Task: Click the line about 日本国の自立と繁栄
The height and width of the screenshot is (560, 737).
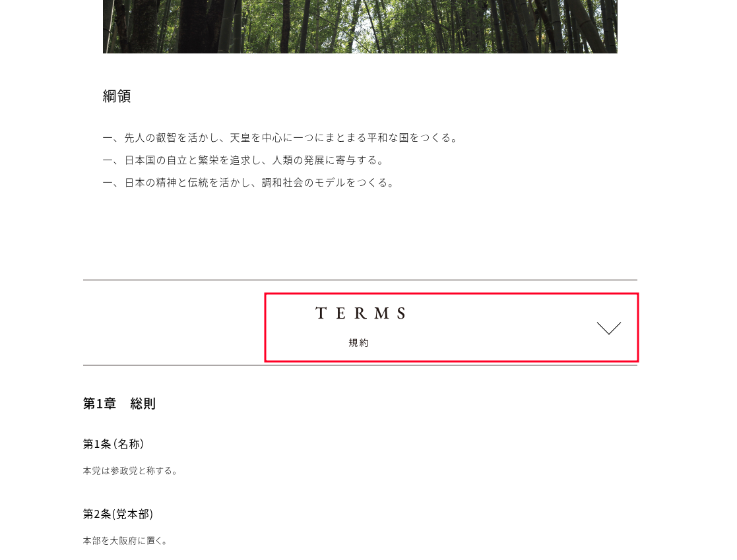Action: coord(244,160)
